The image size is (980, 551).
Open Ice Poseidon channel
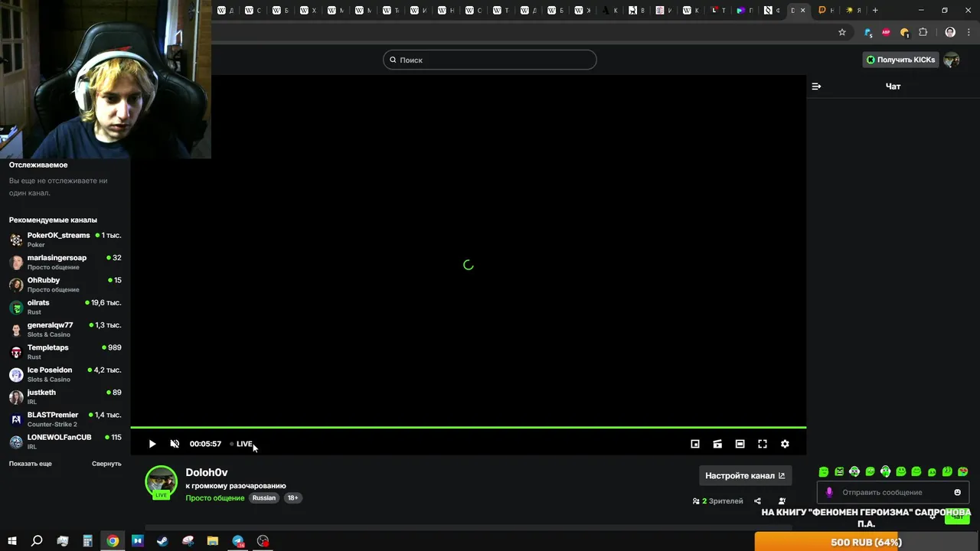tap(65, 374)
